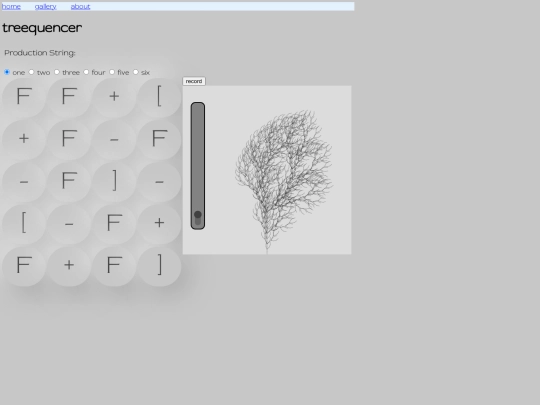Select the 'one' radio option
The width and height of the screenshot is (540, 405).
[7, 72]
